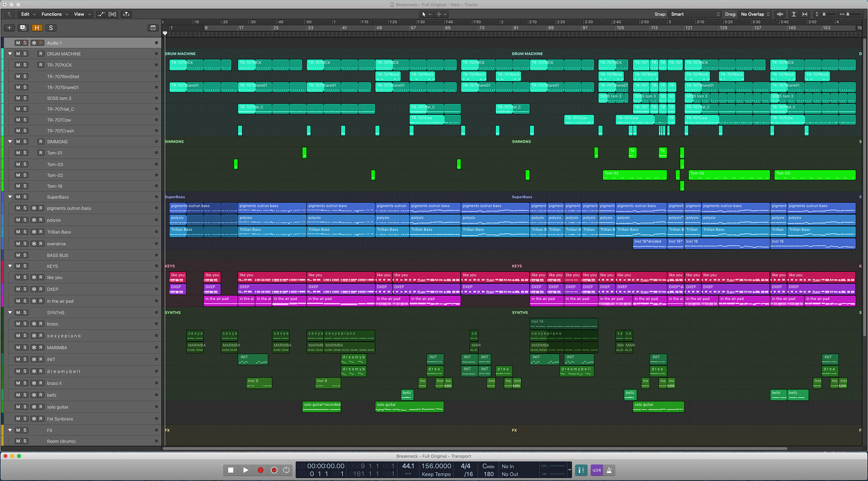Open the Edit menu
Screen dimensions: 868x481
coord(28,14)
